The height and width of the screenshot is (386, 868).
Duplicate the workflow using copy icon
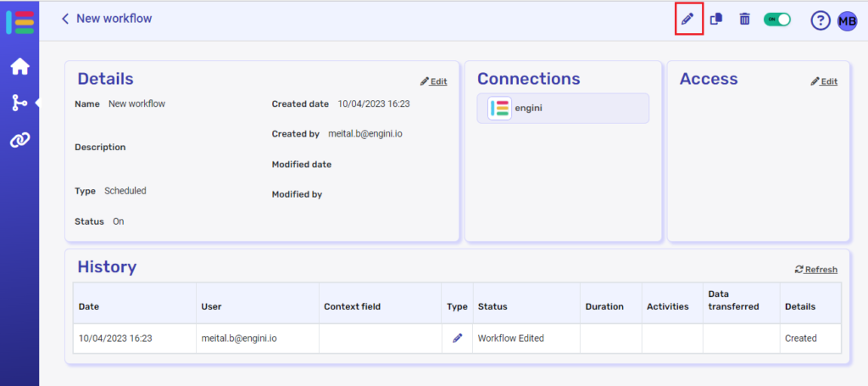pyautogui.click(x=716, y=19)
